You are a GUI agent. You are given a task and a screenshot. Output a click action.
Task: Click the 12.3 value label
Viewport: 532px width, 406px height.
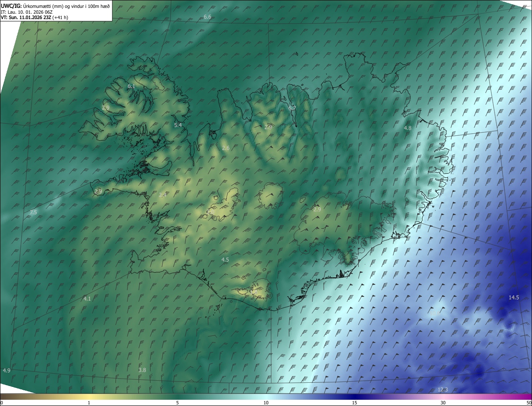pos(443,390)
